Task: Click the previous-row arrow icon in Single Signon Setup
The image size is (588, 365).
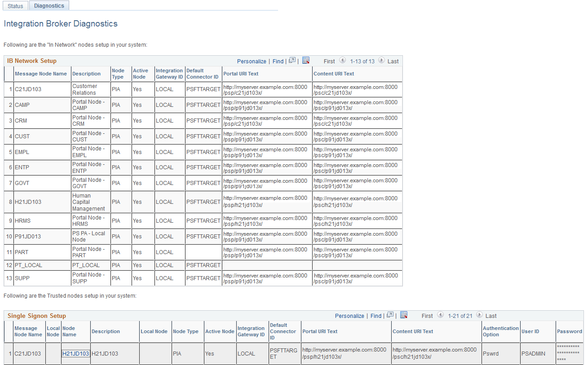Action: (x=441, y=316)
